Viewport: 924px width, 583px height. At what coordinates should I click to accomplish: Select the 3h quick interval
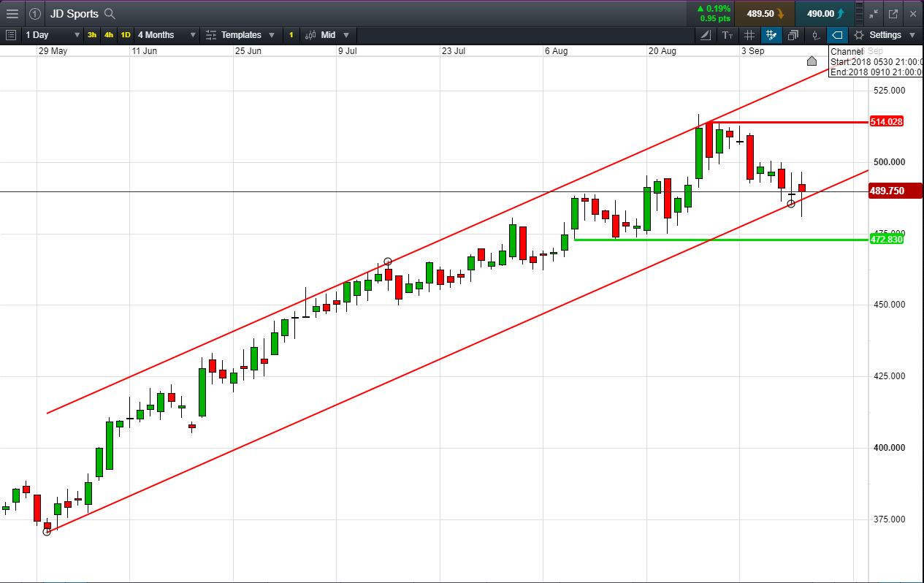pos(92,34)
